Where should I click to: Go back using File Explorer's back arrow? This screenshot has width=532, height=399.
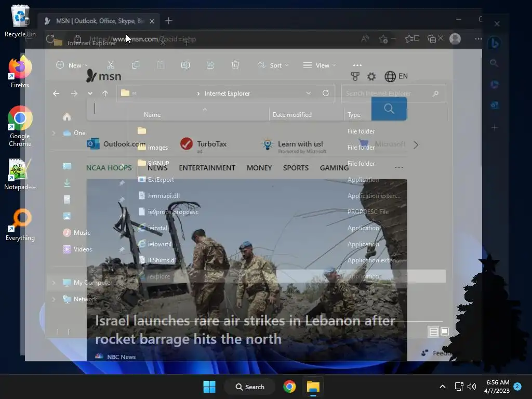(x=56, y=94)
